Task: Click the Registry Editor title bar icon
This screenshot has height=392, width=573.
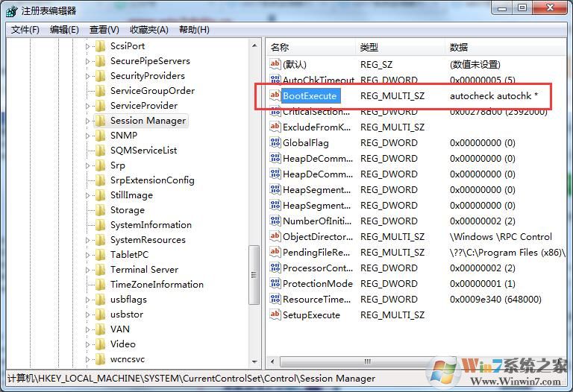Action: tap(12, 11)
